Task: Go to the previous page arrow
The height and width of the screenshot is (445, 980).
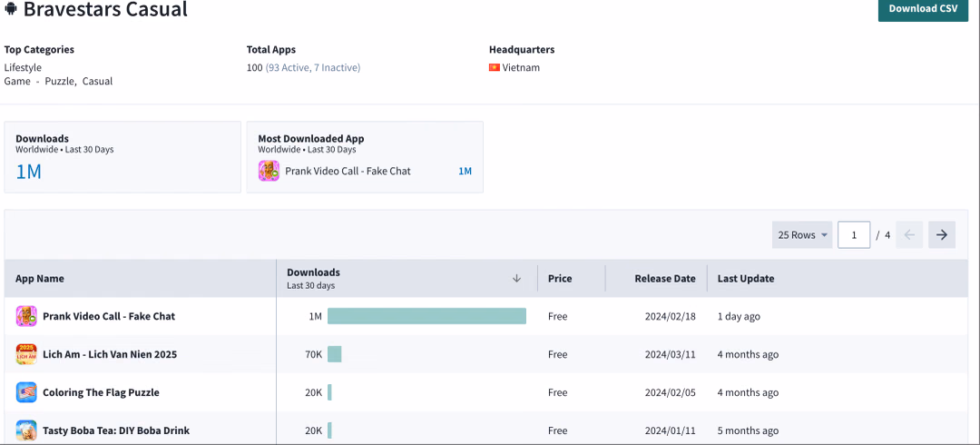Action: [x=909, y=234]
